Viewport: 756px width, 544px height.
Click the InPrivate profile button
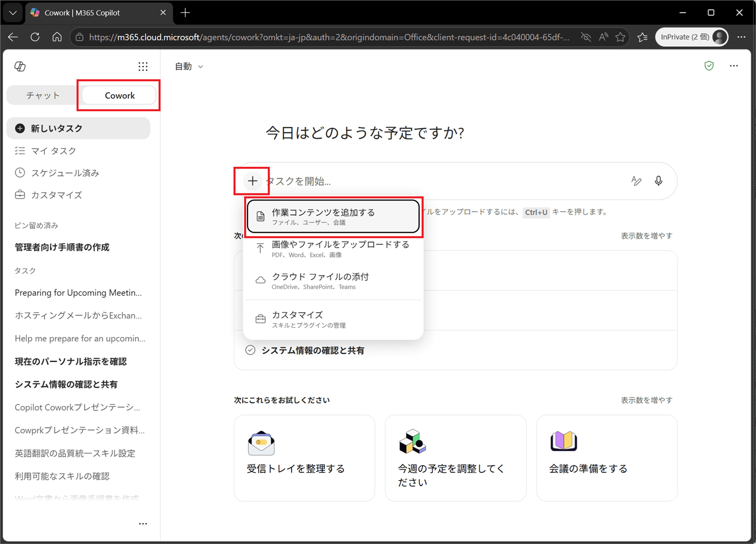click(x=692, y=37)
